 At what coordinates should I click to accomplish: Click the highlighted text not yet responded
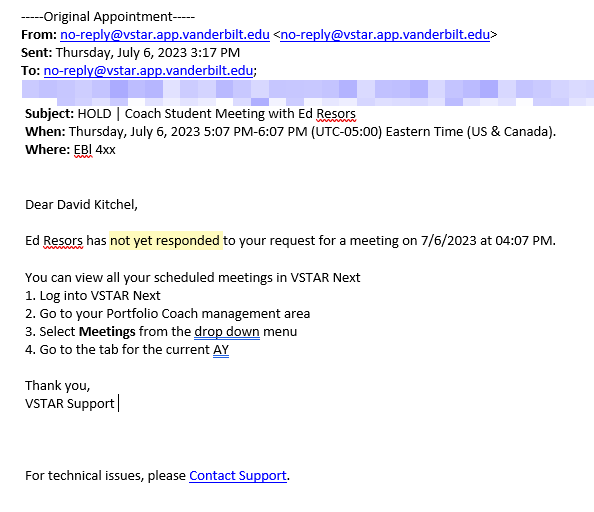click(166, 240)
